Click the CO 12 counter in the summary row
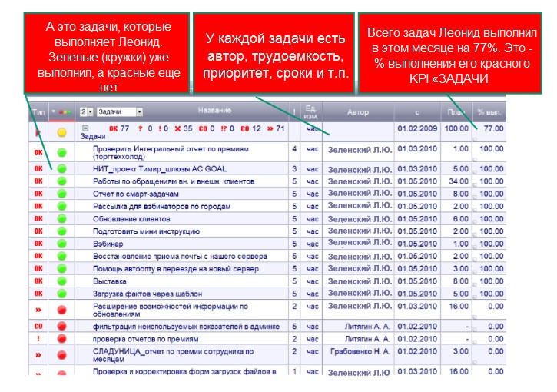The image size is (557, 392). pyautogui.click(x=250, y=128)
